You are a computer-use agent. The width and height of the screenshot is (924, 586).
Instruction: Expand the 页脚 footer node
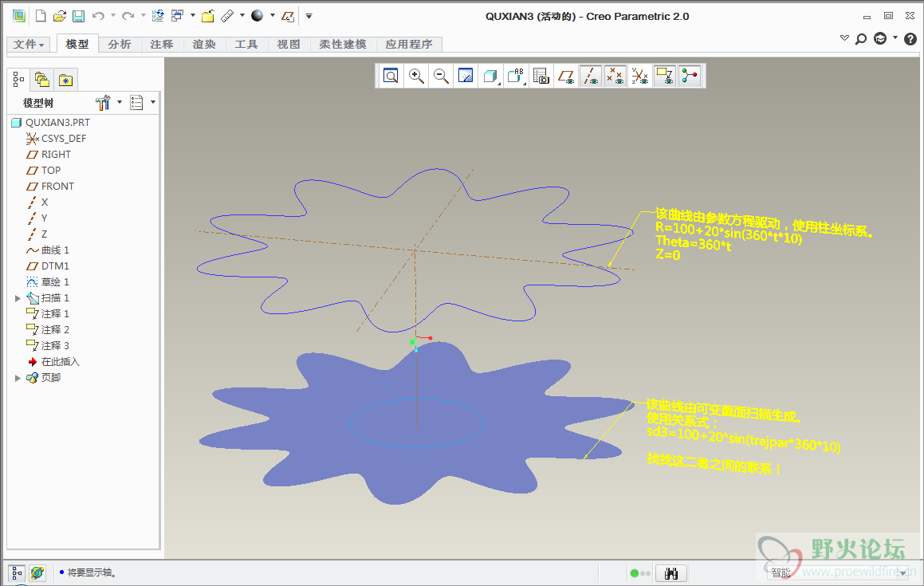pos(18,378)
